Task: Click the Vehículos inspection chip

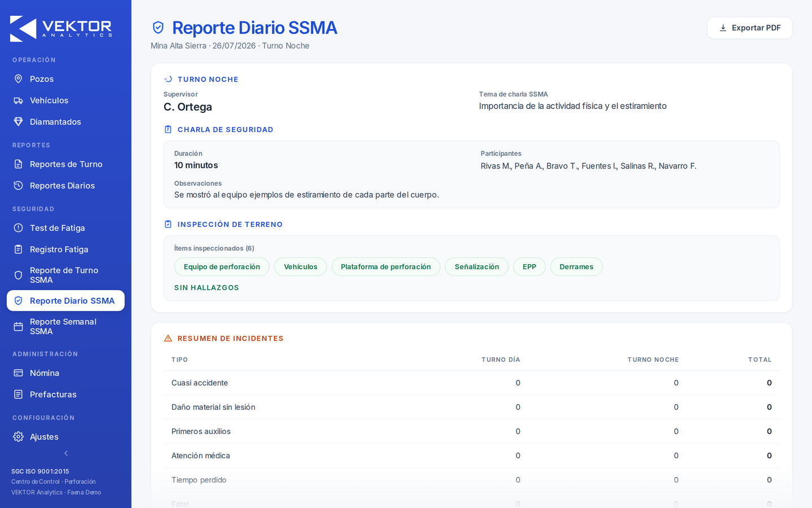Action: click(x=301, y=267)
